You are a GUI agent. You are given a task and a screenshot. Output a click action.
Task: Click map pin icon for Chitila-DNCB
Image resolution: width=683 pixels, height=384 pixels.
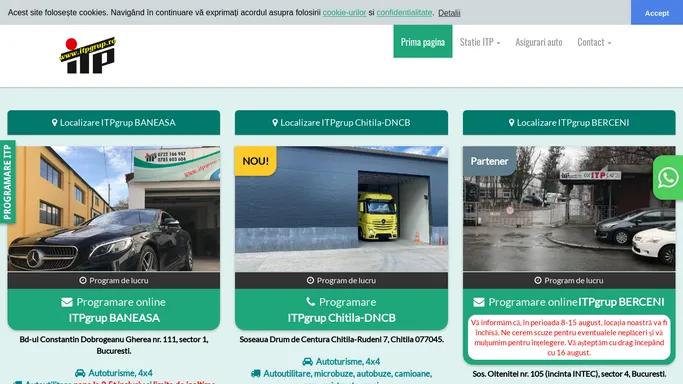pyautogui.click(x=275, y=123)
